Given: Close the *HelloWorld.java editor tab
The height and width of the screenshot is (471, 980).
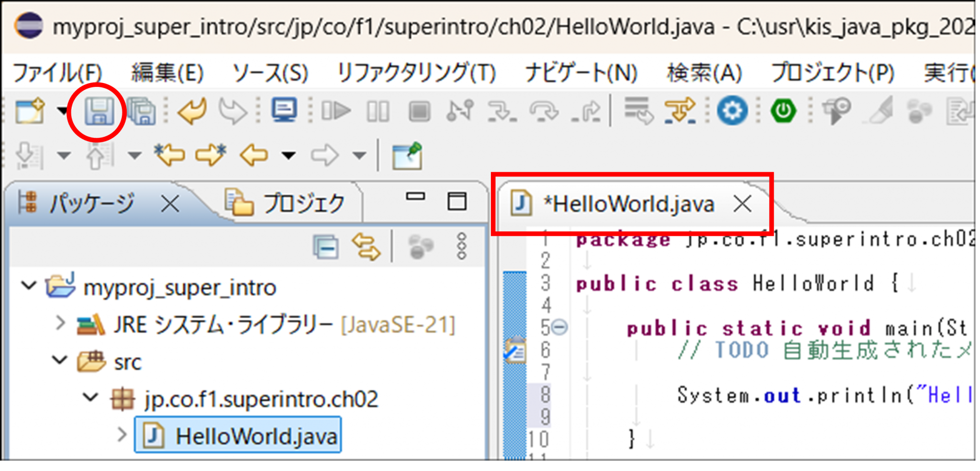Looking at the screenshot, I should click(x=742, y=204).
